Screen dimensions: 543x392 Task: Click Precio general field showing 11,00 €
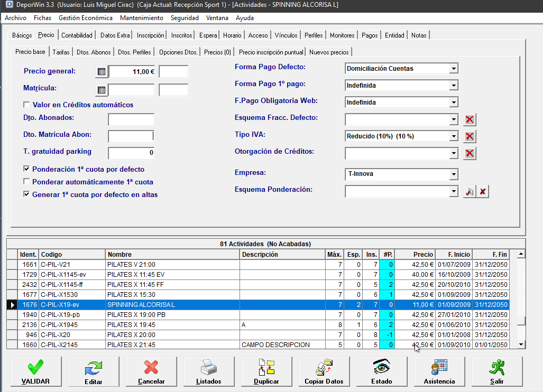(x=132, y=72)
